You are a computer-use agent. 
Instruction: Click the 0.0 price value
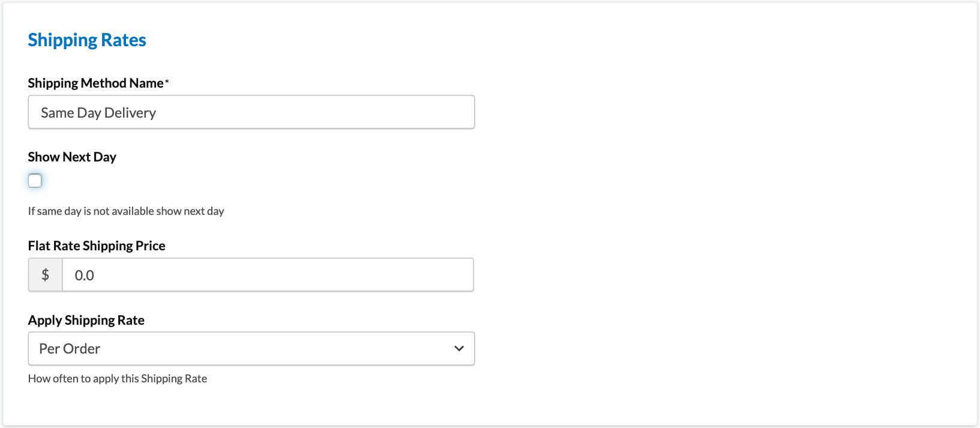84,276
